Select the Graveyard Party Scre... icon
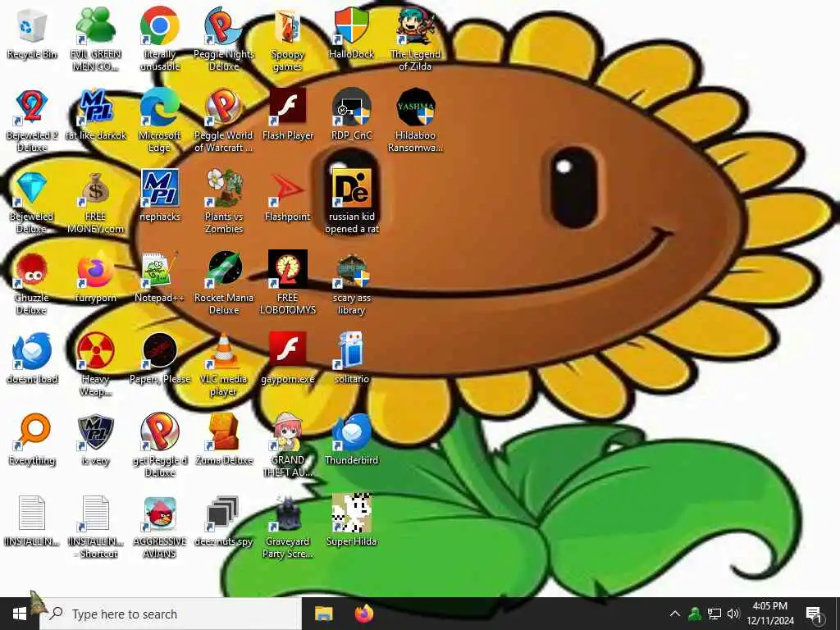Image resolution: width=840 pixels, height=630 pixels. [x=287, y=514]
